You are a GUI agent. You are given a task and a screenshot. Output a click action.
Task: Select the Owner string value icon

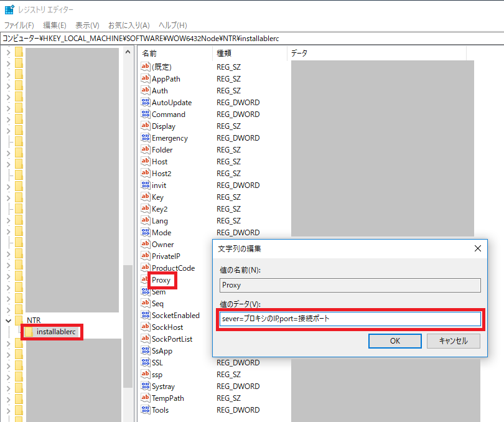tap(146, 244)
